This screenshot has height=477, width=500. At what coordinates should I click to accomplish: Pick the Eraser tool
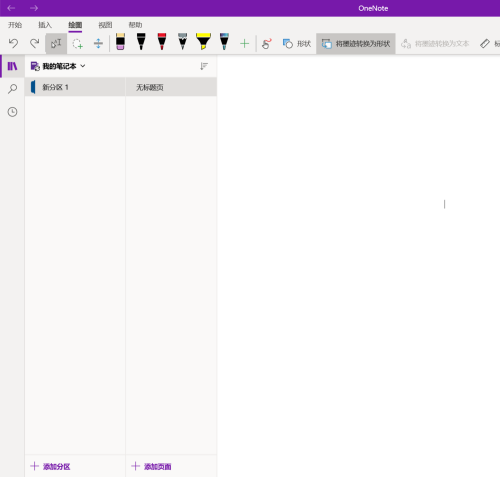click(x=120, y=42)
